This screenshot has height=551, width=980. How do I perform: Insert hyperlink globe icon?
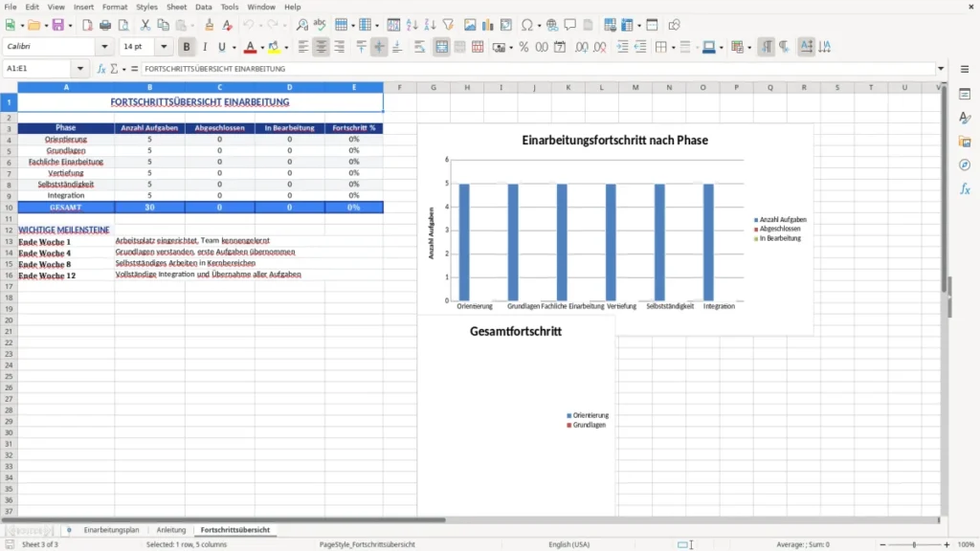(552, 25)
